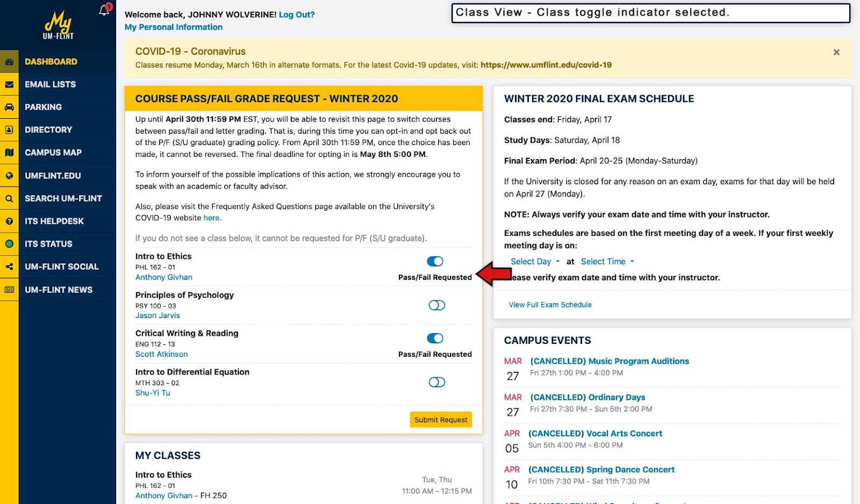
Task: Toggle pass/fail for Principles of Psychology
Action: click(x=436, y=305)
